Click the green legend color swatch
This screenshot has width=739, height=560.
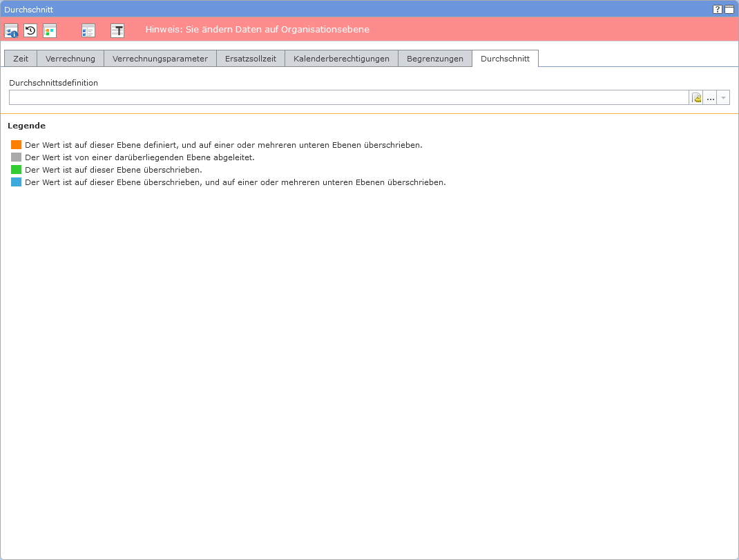point(17,170)
